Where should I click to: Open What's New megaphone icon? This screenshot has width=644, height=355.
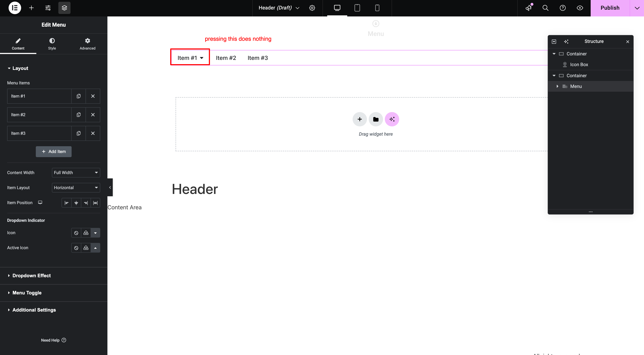pos(528,8)
